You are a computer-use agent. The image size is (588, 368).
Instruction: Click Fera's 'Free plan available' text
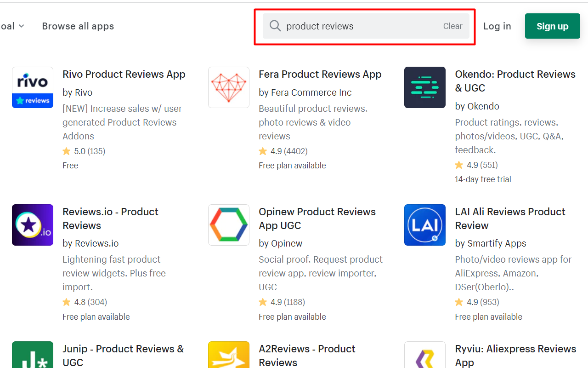point(292,166)
